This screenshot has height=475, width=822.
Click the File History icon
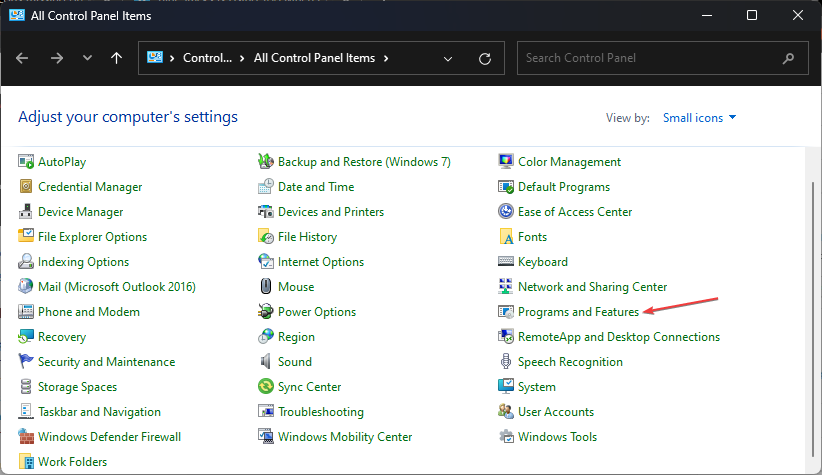tap(266, 236)
